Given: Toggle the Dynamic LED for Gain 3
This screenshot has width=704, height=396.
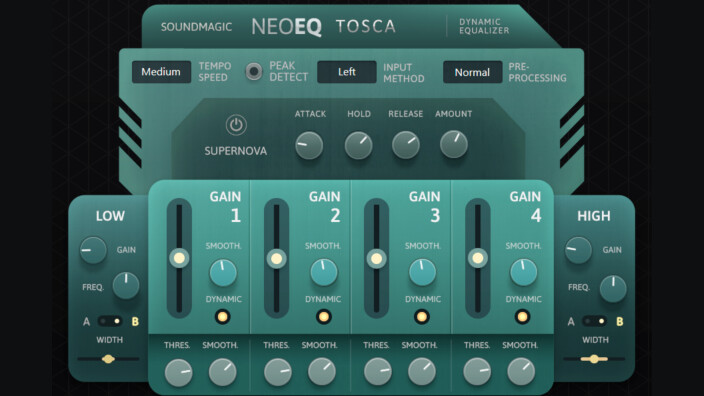Looking at the screenshot, I should pyautogui.click(x=422, y=317).
